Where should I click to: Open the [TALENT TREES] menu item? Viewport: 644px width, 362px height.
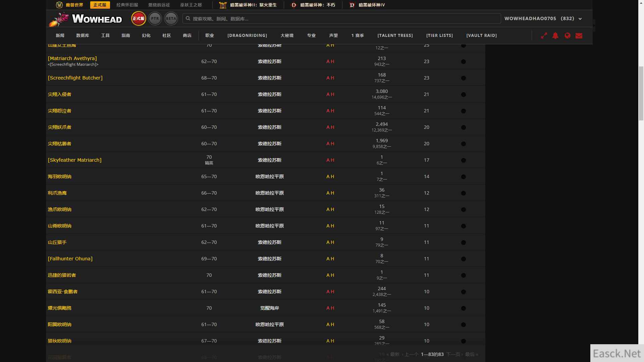tap(395, 35)
